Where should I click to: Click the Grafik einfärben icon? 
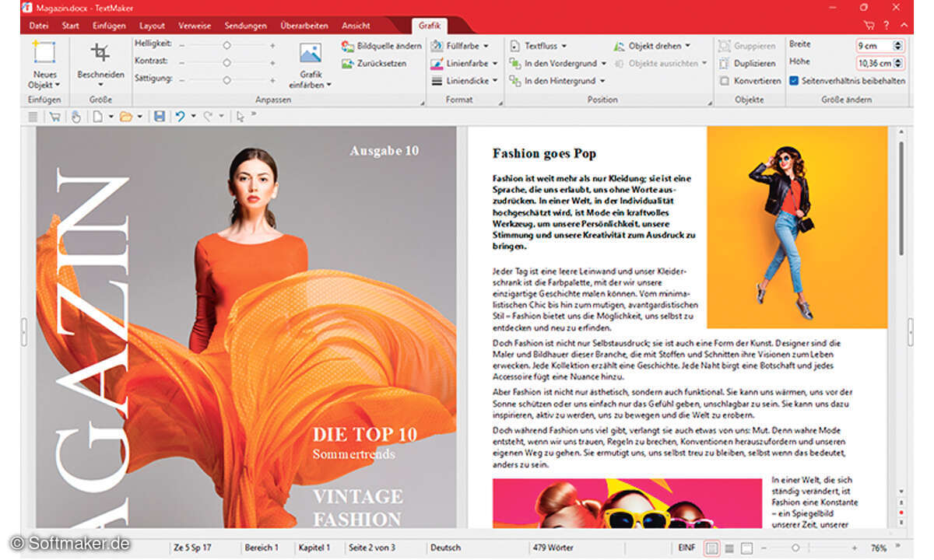coord(311,54)
